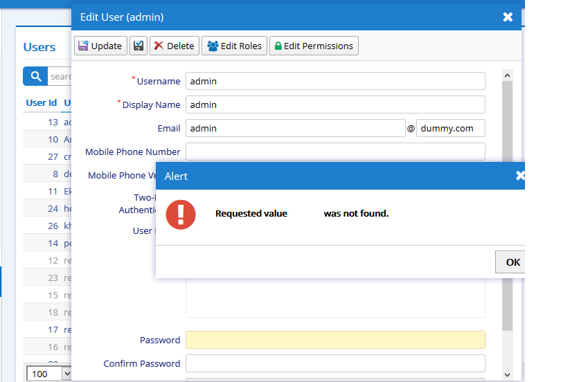Click the Users search input box
The image size is (588, 382).
pyautogui.click(x=60, y=76)
